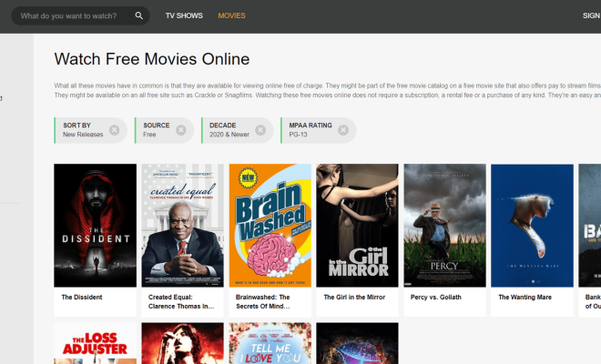The image size is (601, 364).
Task: Open The Loss Adjuster poster
Action: click(95, 343)
